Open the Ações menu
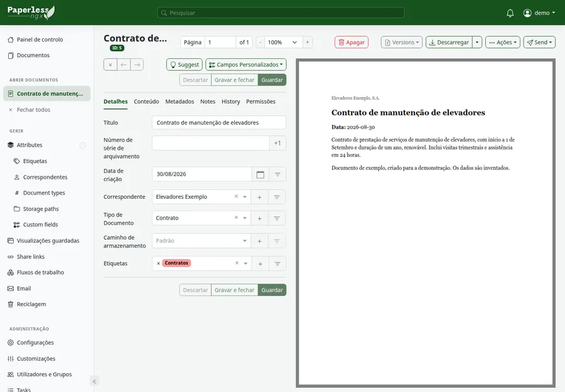 click(503, 43)
